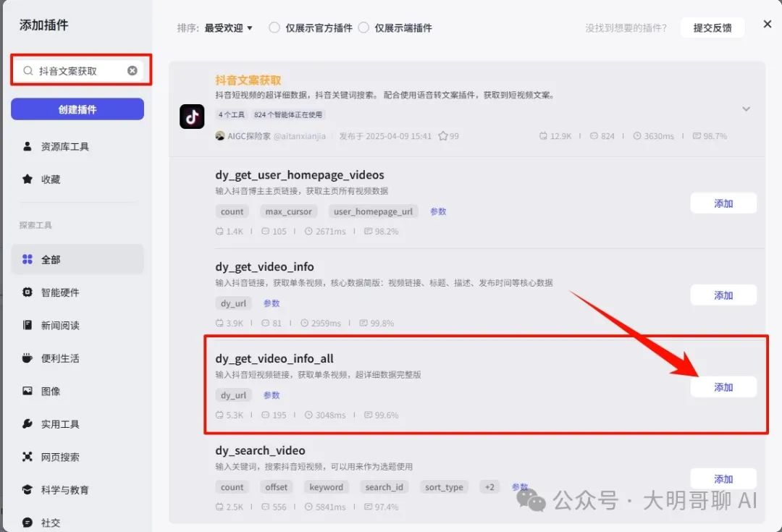Click the 创建插件 button
Viewport: 782px width, 532px height.
77,109
